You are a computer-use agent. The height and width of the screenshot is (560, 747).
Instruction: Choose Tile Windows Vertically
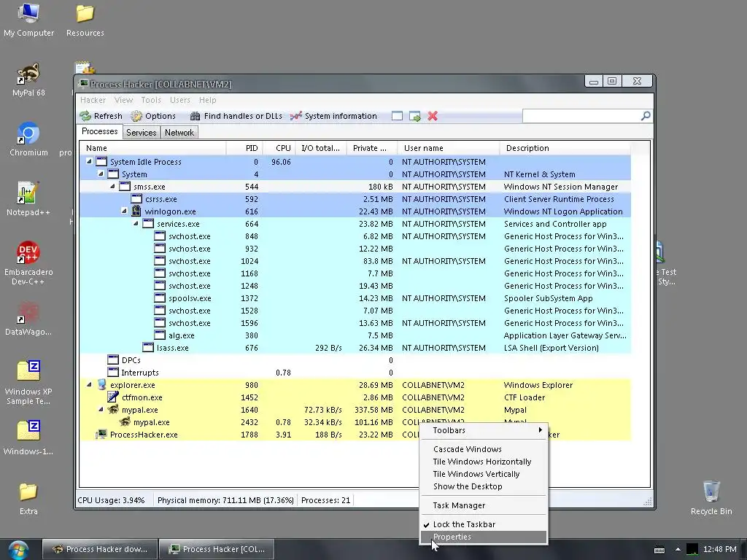pyautogui.click(x=484, y=474)
